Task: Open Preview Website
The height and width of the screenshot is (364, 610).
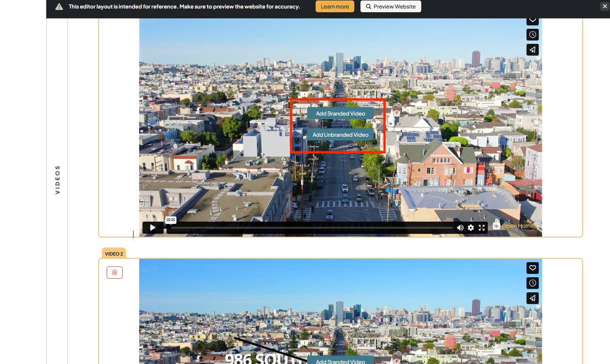Action: (391, 7)
